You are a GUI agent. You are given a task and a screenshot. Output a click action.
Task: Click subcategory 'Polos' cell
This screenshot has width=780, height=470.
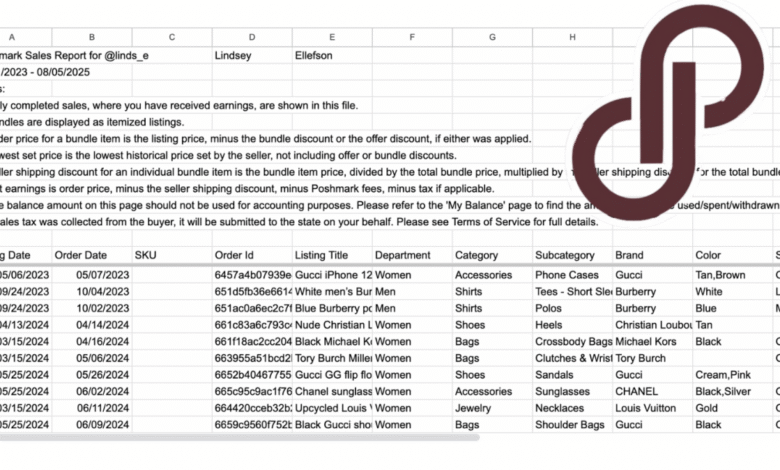573,308
